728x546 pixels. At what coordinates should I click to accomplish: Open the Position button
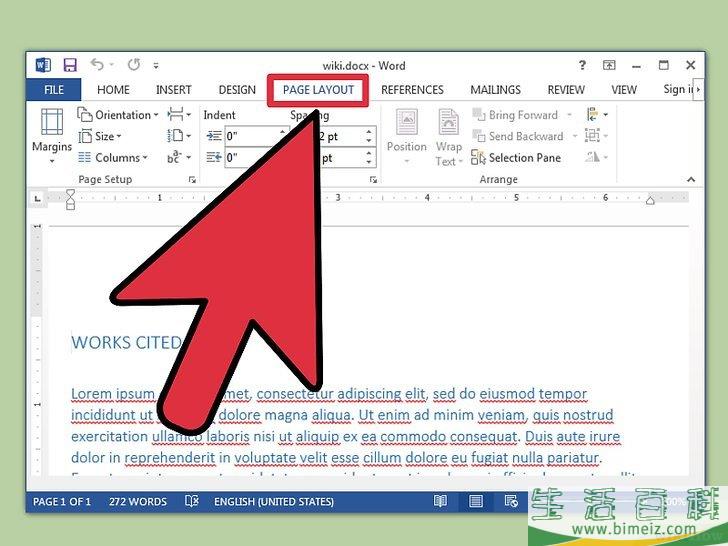[407, 136]
